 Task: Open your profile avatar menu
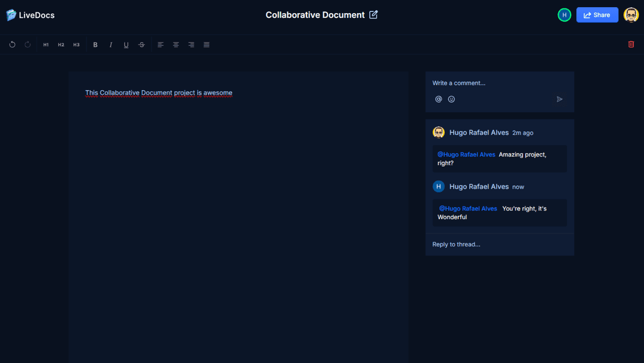(x=630, y=14)
